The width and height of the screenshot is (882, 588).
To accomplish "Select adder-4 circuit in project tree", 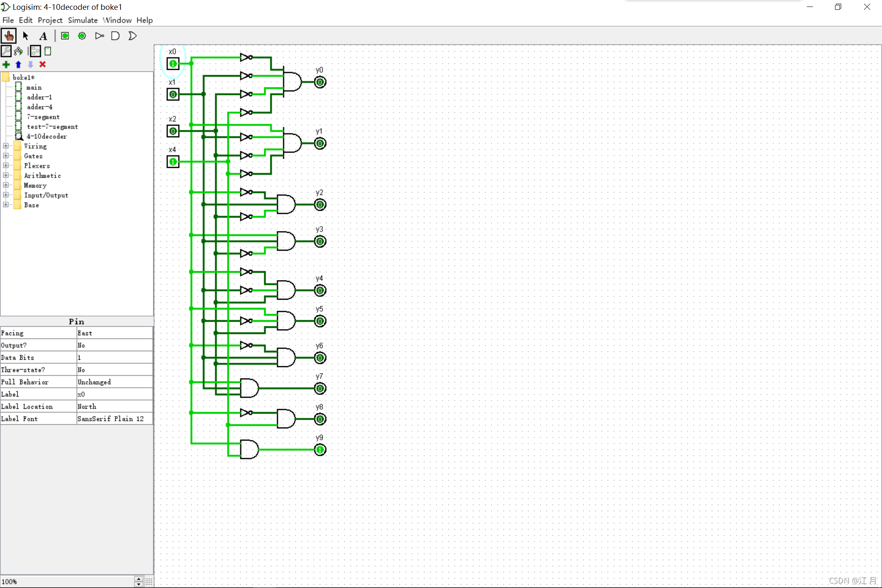I will point(40,107).
